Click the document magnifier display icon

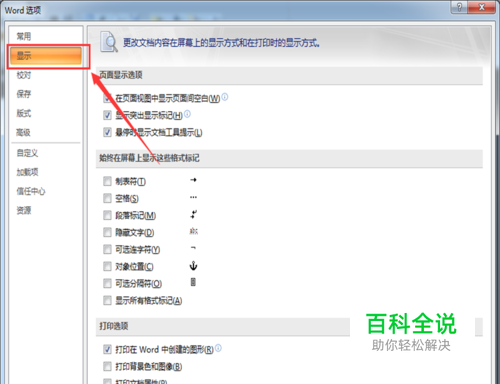point(109,42)
